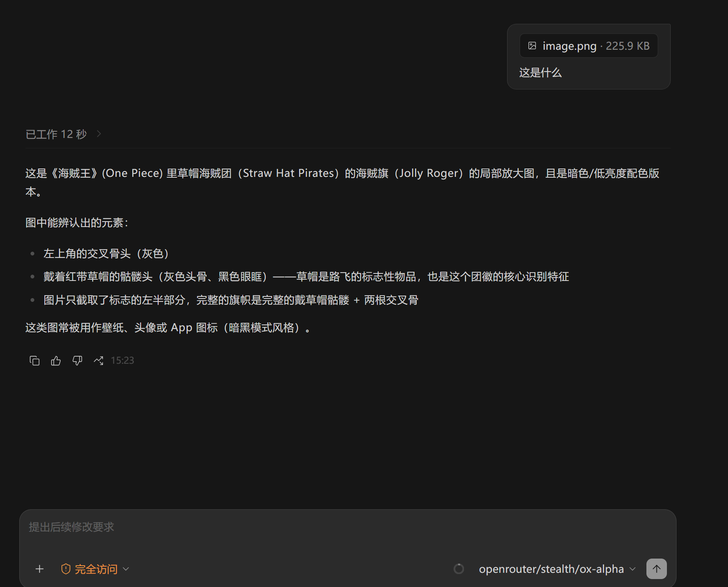Image resolution: width=728 pixels, height=587 pixels.
Task: Click the line "图中能辨认出的元素:"
Action: (x=77, y=223)
